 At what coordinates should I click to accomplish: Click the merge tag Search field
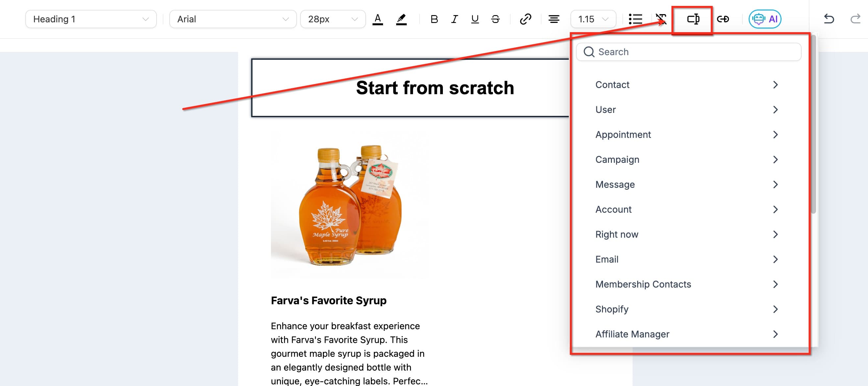[x=688, y=52]
